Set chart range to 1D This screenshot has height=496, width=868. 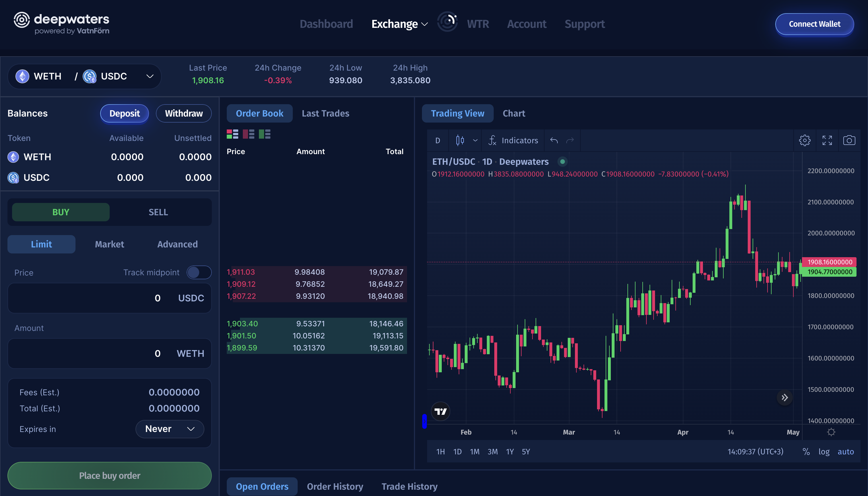tap(457, 452)
